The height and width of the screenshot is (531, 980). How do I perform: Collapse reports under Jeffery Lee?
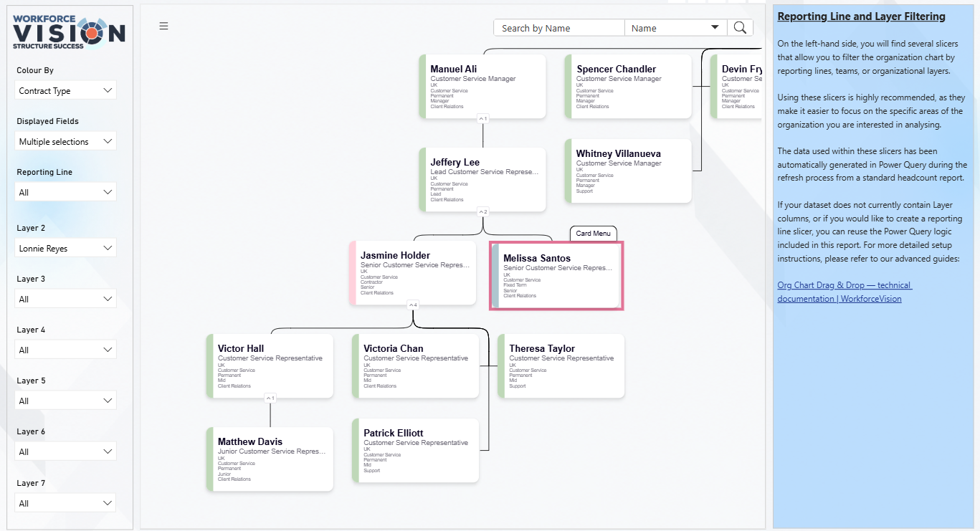(x=483, y=211)
